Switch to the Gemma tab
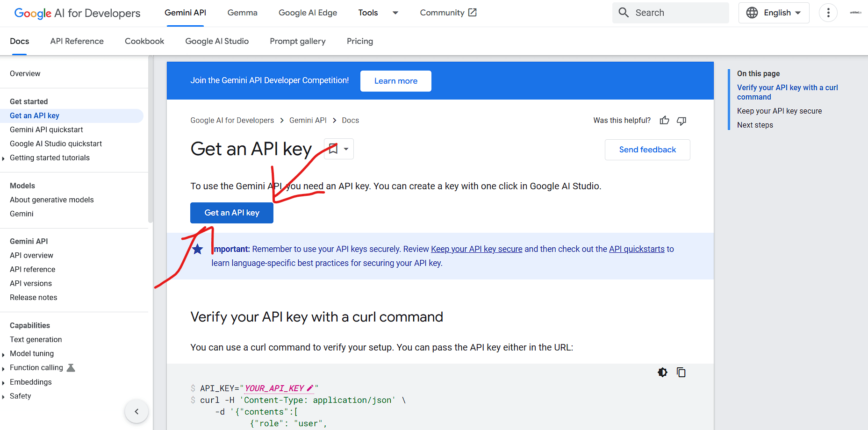The height and width of the screenshot is (430, 868). [x=242, y=13]
